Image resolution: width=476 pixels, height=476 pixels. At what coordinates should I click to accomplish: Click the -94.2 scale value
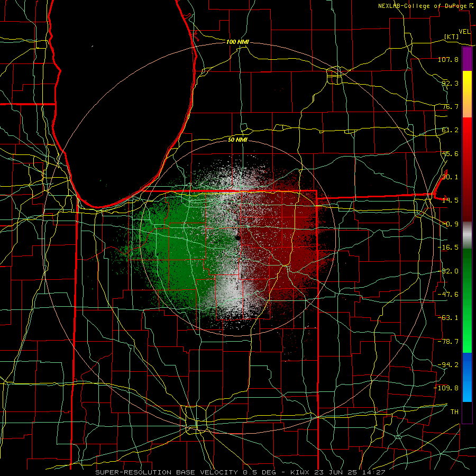tap(448, 364)
